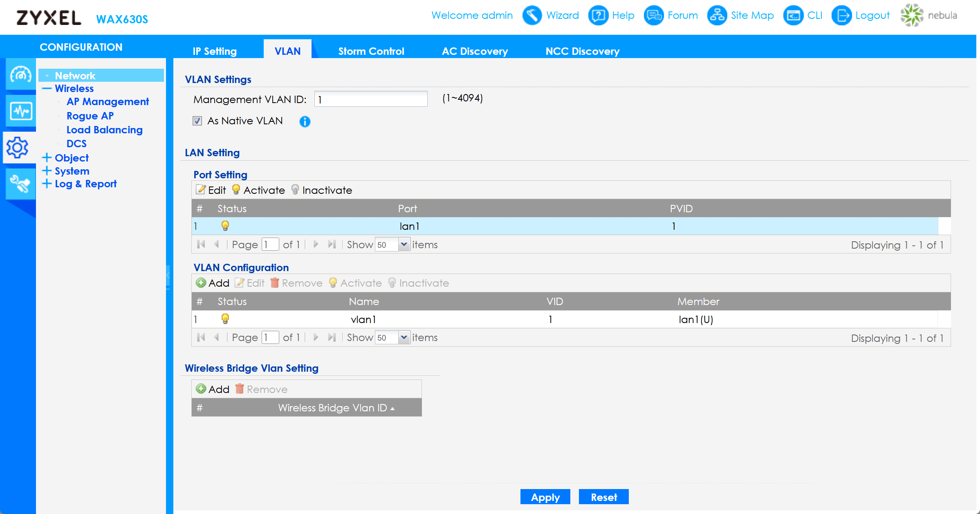Image resolution: width=980 pixels, height=514 pixels.
Task: Open the Maintenance tools sidebar icon
Action: [20, 184]
